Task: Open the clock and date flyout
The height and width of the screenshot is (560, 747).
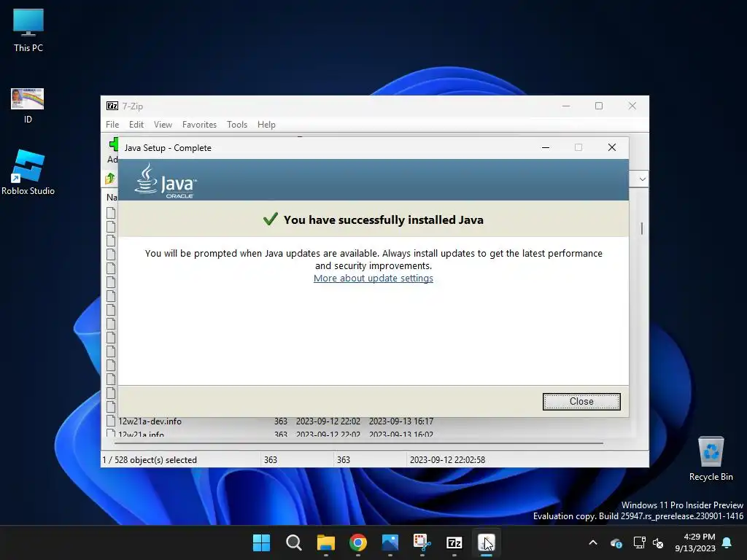Action: (695, 542)
